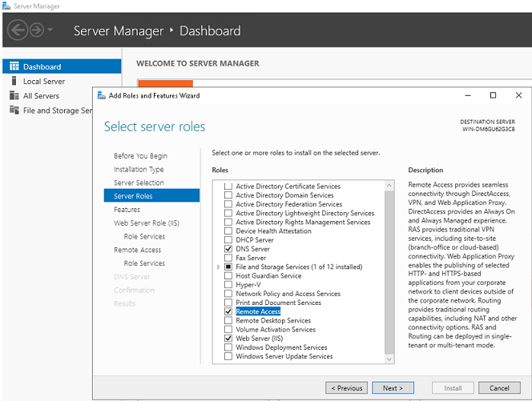This screenshot has width=532, height=401.
Task: Click the roles list scroll up arrow
Action: coord(389,186)
